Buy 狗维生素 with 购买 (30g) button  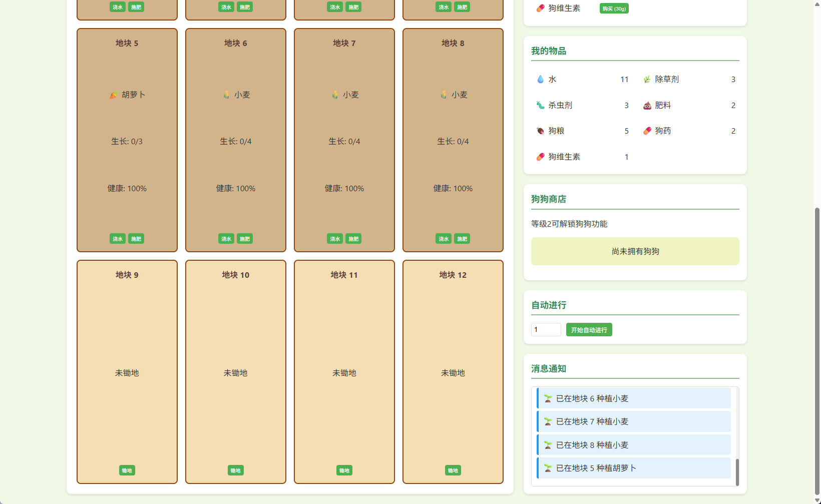coord(614,9)
